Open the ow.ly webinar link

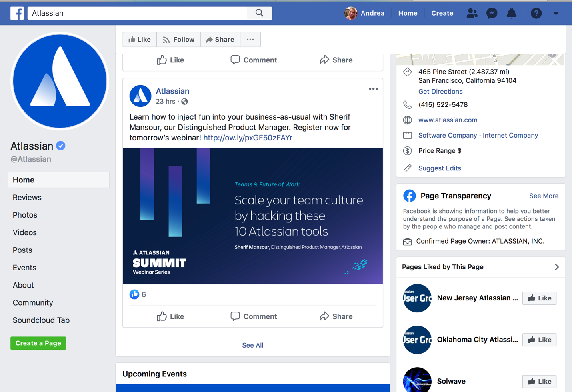click(x=248, y=138)
